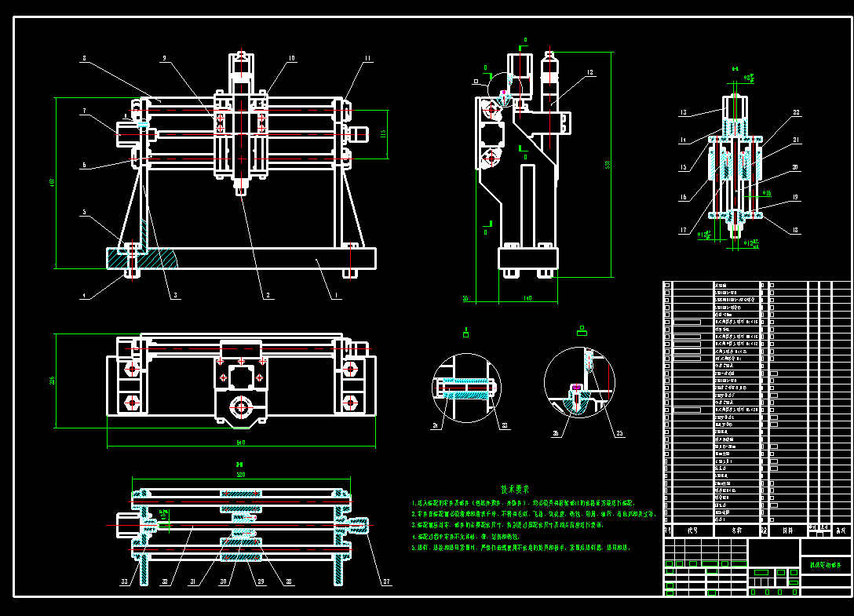Select part callout number 1 on base plate
This screenshot has height=616, width=854.
click(x=336, y=296)
